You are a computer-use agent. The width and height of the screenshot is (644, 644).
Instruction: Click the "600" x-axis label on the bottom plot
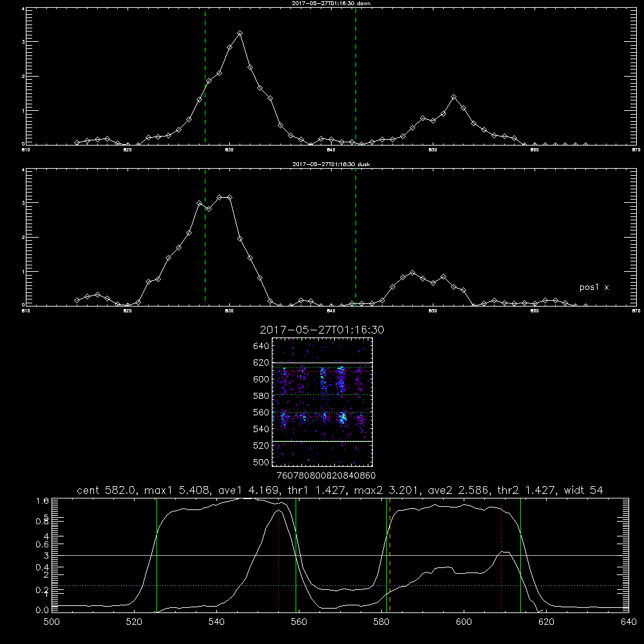(464, 622)
